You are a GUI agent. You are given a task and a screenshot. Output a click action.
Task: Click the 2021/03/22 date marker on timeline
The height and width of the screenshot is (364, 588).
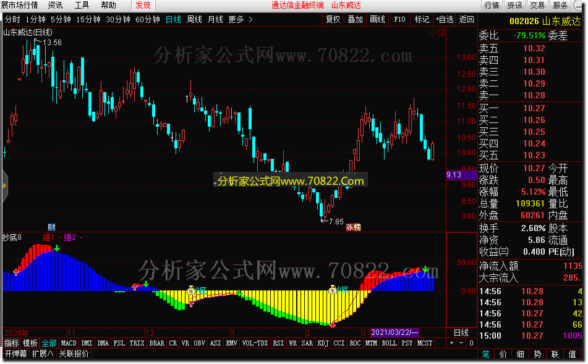pyautogui.click(x=394, y=332)
